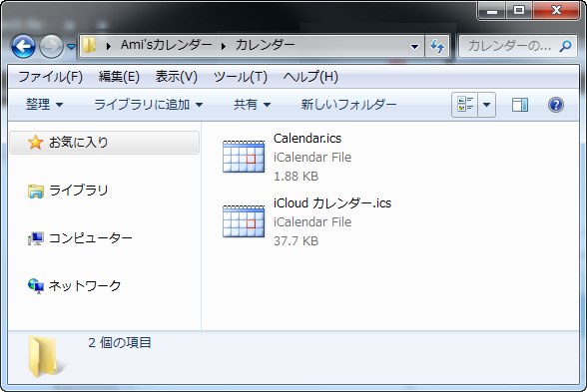Click the ライブラリ folder icon

point(36,192)
